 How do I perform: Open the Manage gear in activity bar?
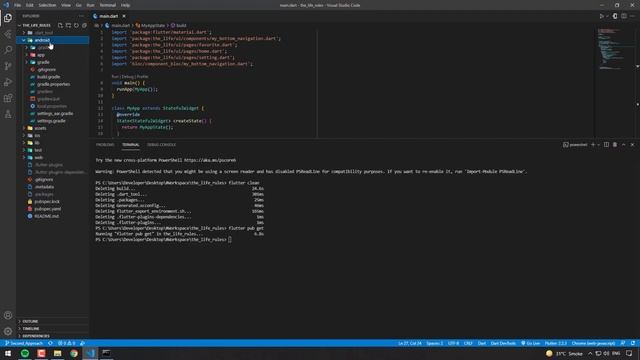(8, 331)
